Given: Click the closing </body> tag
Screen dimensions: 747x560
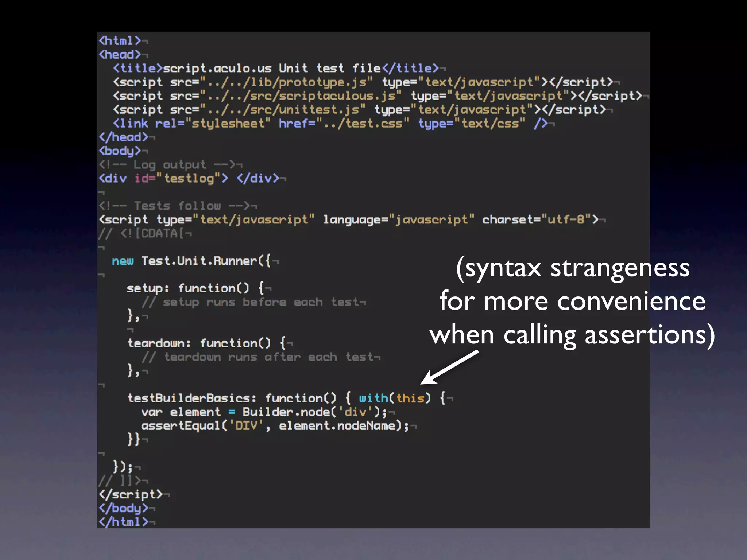Looking at the screenshot, I should pyautogui.click(x=123, y=508).
